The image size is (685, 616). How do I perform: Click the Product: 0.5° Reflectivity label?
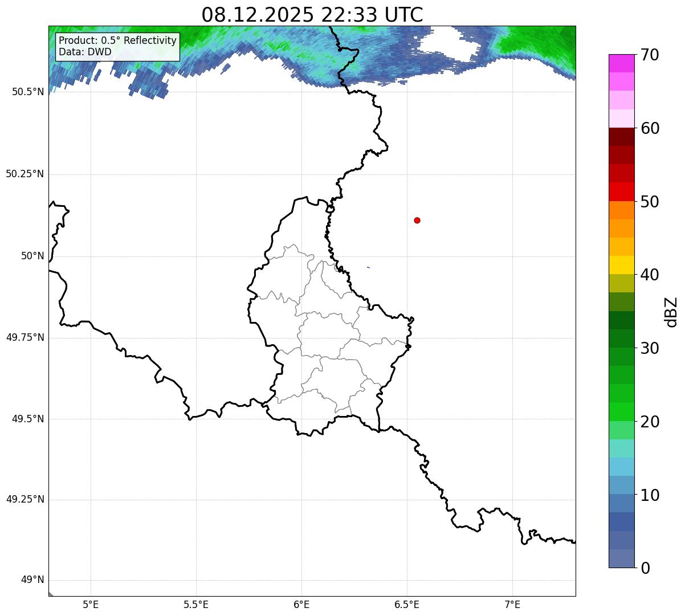(118, 41)
